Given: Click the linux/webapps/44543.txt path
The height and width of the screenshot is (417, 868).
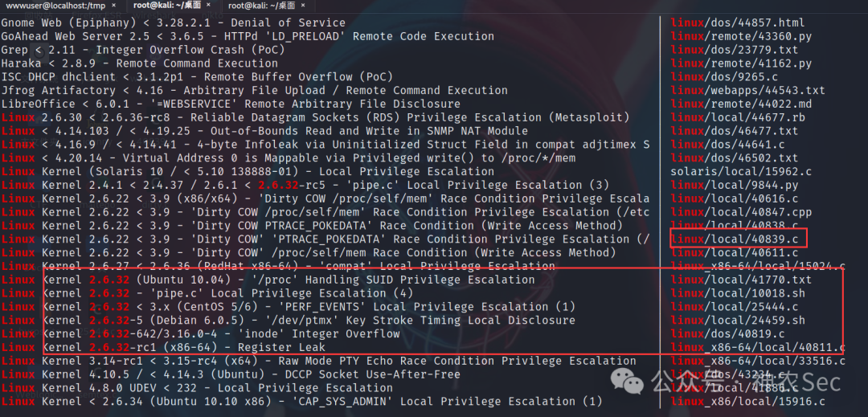Looking at the screenshot, I should (x=748, y=90).
